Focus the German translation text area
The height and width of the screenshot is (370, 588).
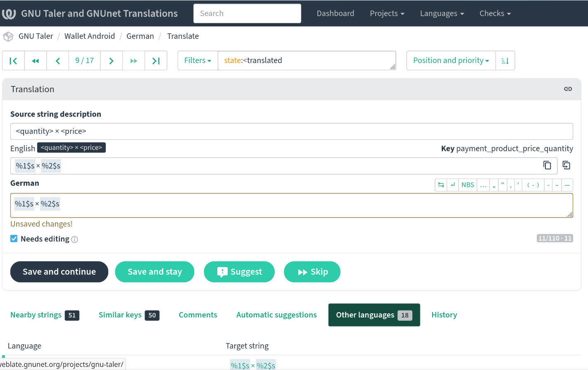click(292, 205)
